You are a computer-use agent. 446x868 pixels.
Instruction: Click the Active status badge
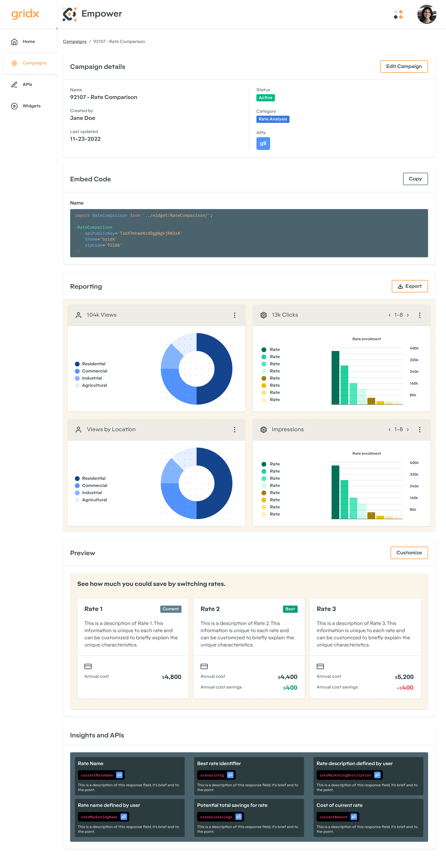(x=265, y=98)
